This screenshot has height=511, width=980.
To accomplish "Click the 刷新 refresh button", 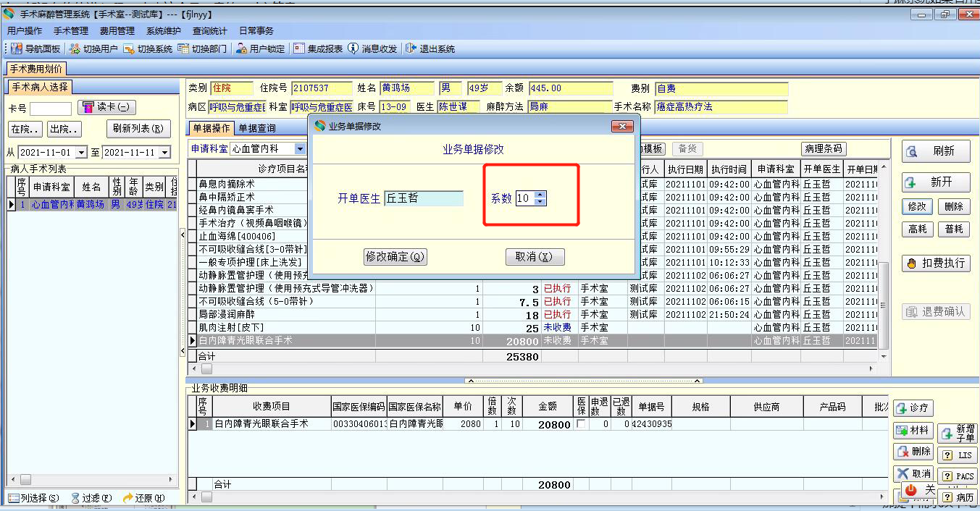I will [x=936, y=151].
